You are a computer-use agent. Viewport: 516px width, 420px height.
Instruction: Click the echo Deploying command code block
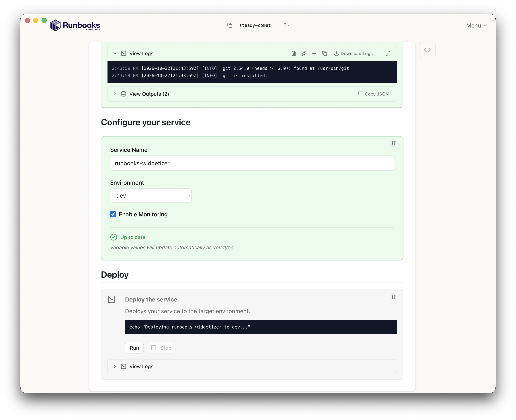(261, 327)
